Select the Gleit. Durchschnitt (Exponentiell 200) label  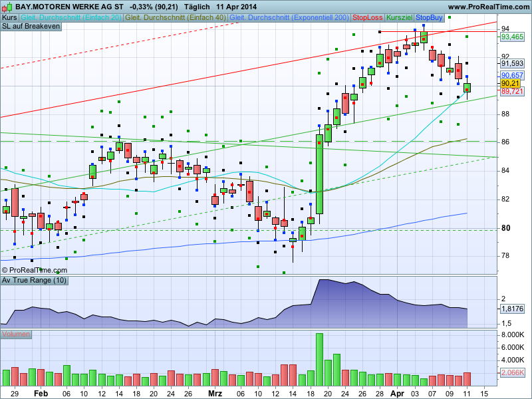[289, 18]
